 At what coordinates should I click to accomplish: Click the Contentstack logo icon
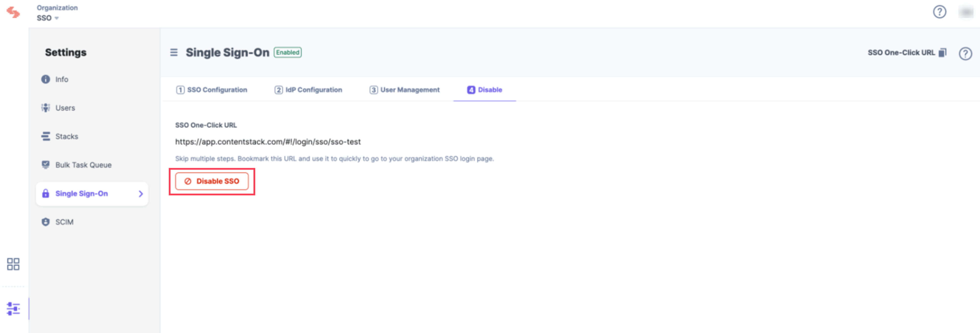pyautogui.click(x=13, y=12)
